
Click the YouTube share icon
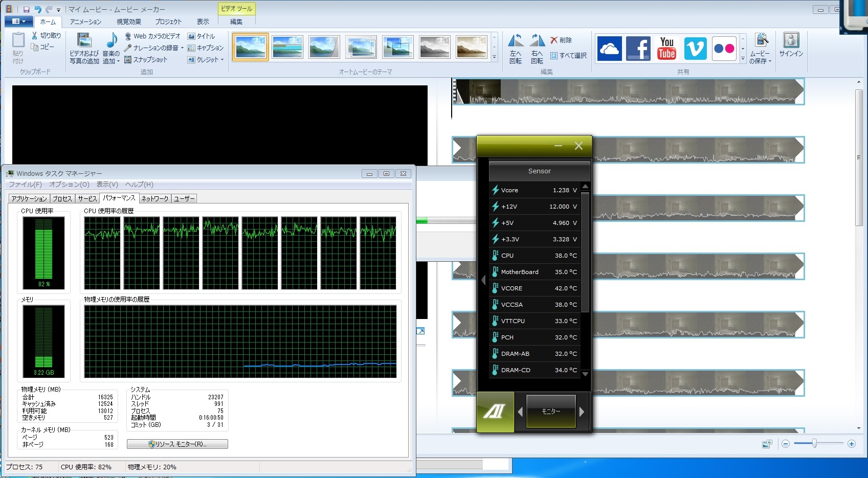666,49
